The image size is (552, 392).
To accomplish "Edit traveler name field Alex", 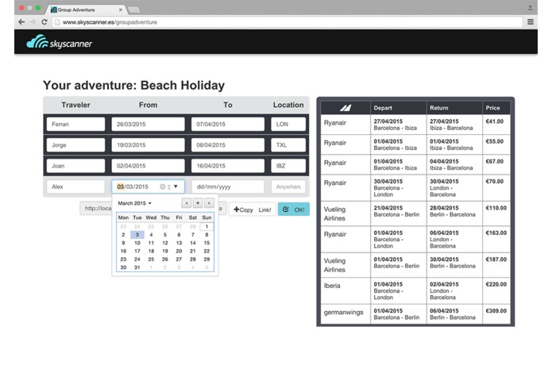I will (75, 186).
